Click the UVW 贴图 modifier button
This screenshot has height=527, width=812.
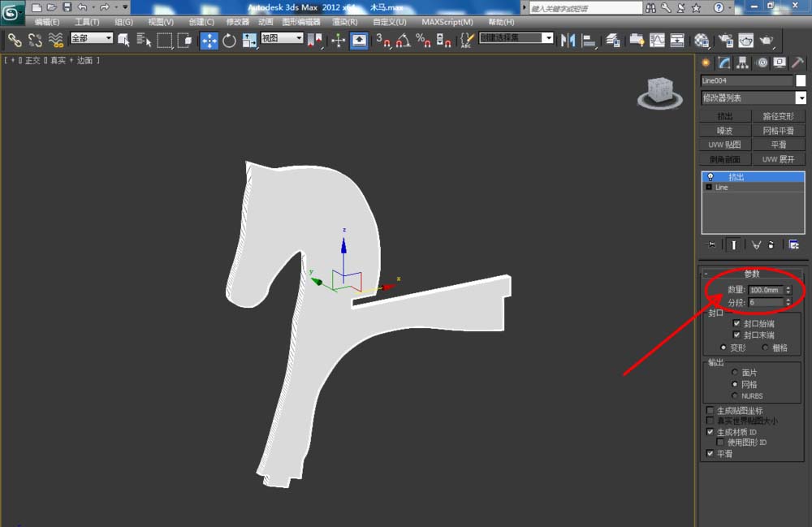(x=724, y=145)
